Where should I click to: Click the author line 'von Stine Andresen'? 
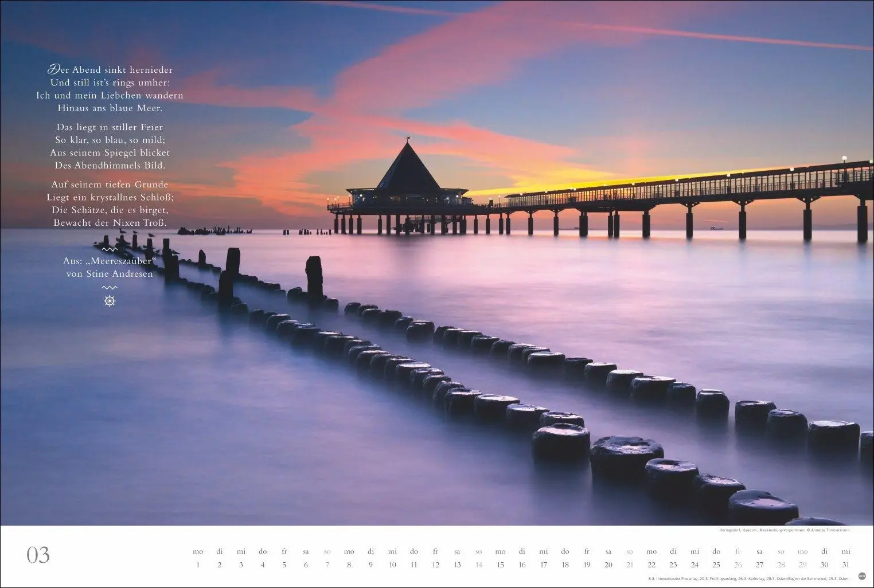coord(110,274)
